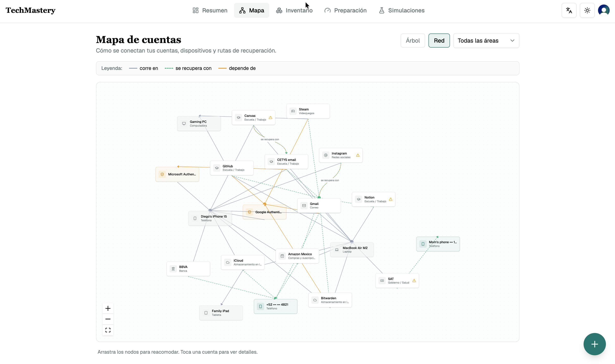The width and height of the screenshot is (615, 364).
Task: Open the user profile avatar
Action: point(603,10)
